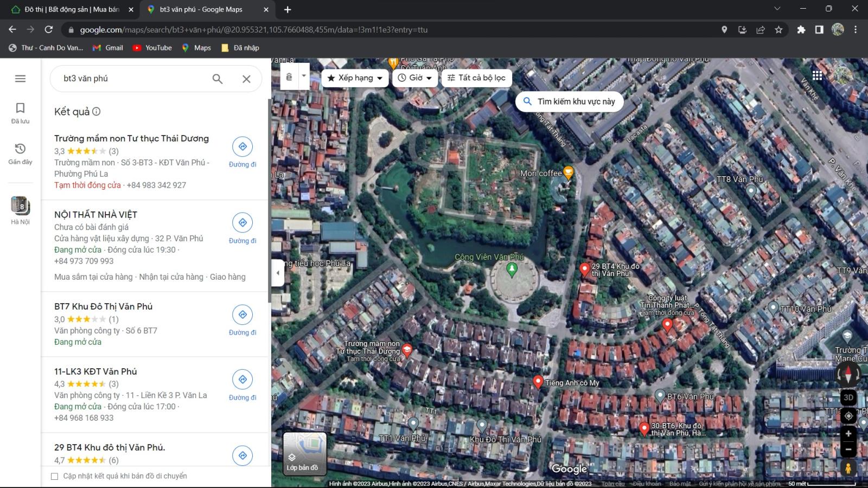Open the hamburger menu in Maps sidebar

20,79
